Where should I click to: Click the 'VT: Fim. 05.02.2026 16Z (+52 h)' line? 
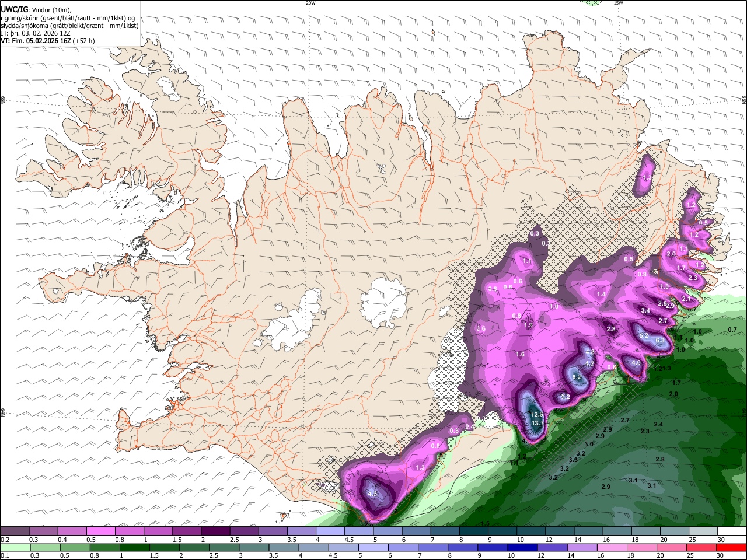(x=47, y=41)
